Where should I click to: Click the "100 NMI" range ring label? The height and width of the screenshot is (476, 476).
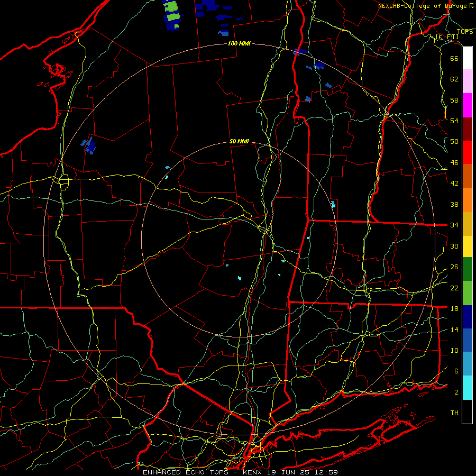pos(239,43)
